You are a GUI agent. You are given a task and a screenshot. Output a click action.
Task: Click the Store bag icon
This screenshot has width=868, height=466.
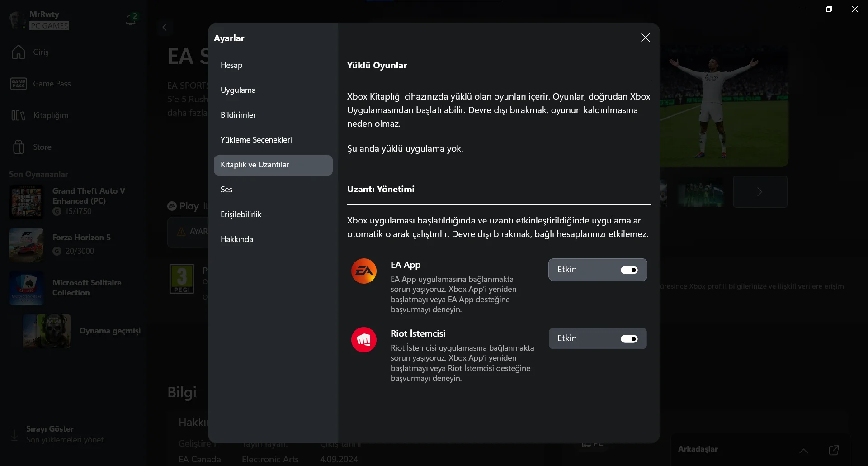tap(19, 147)
